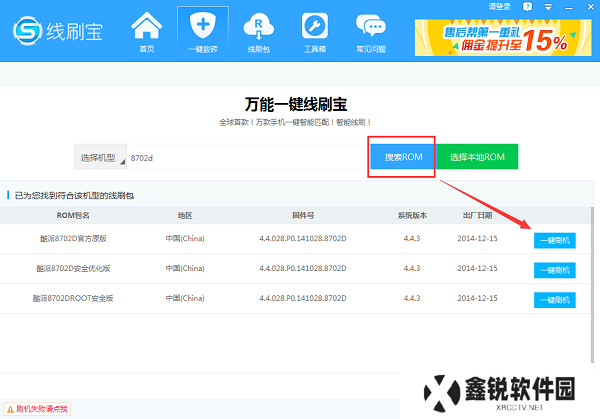The image size is (600, 419).
Task: Open the 线刷包 cloud download icon
Action: click(x=259, y=32)
